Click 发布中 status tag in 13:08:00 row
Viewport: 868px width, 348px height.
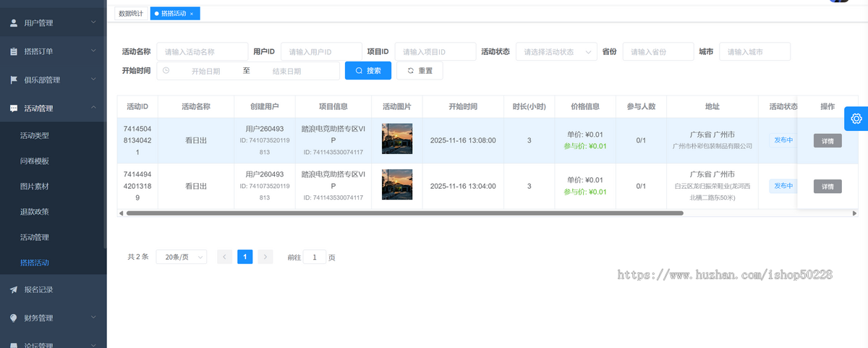pos(783,140)
